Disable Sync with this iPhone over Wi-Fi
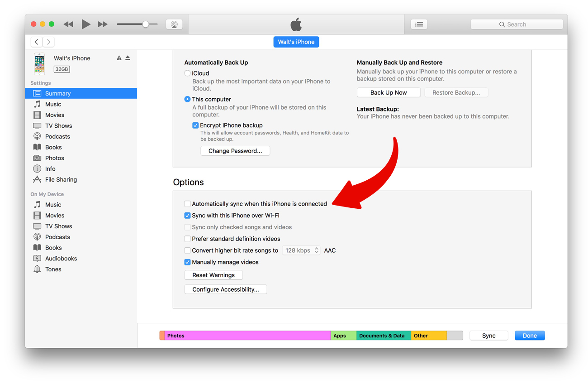588x384 pixels. [x=187, y=216]
